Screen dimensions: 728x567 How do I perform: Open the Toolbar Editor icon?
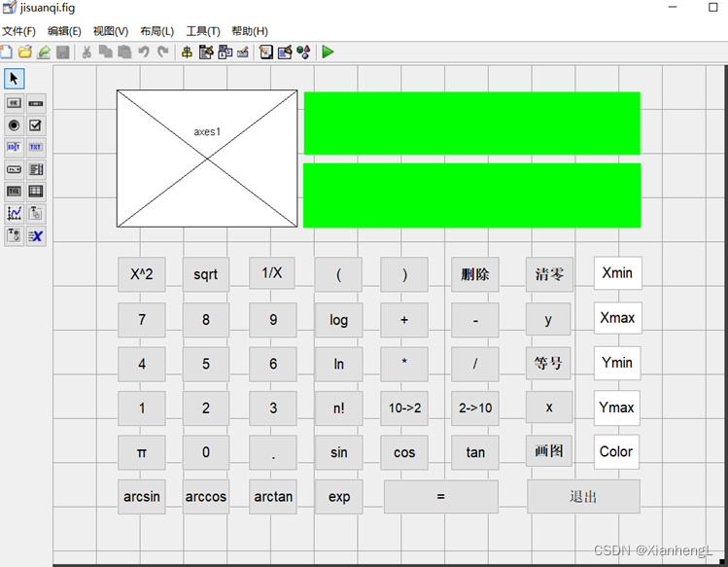tap(243, 52)
